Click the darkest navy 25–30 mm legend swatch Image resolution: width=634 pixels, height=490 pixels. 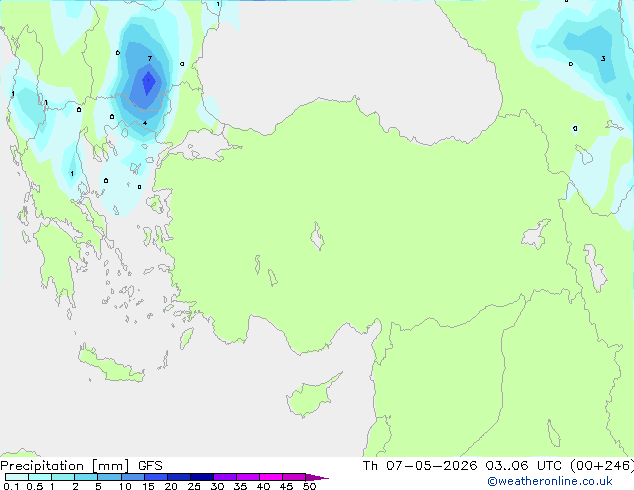[202, 477]
